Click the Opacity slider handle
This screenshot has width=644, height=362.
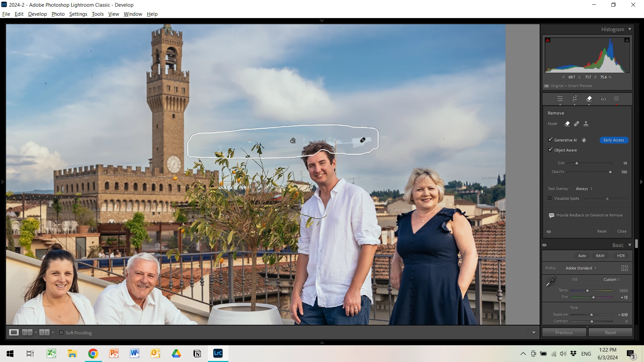610,172
